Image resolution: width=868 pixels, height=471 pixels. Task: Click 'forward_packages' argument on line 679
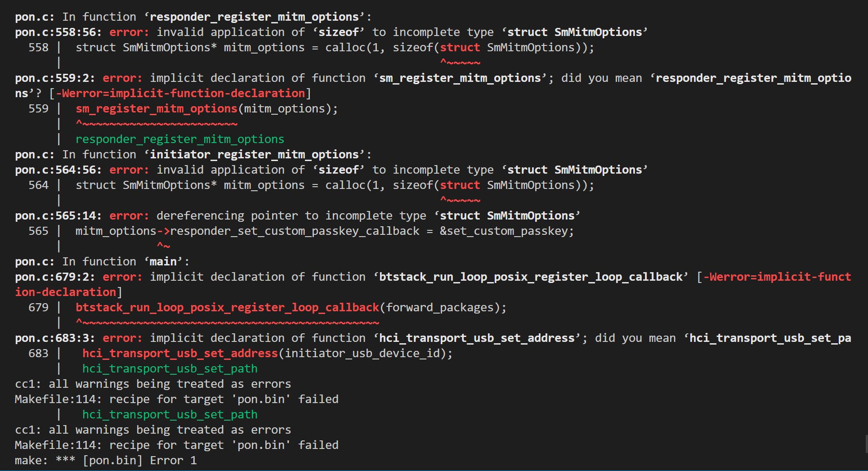click(440, 308)
